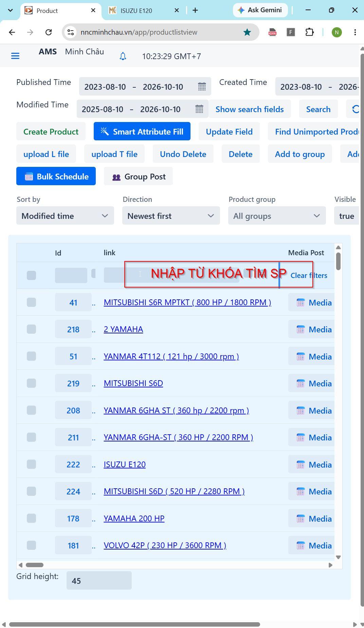Viewport: 364px width, 628px height.
Task: Click Show search fields
Action: [250, 109]
